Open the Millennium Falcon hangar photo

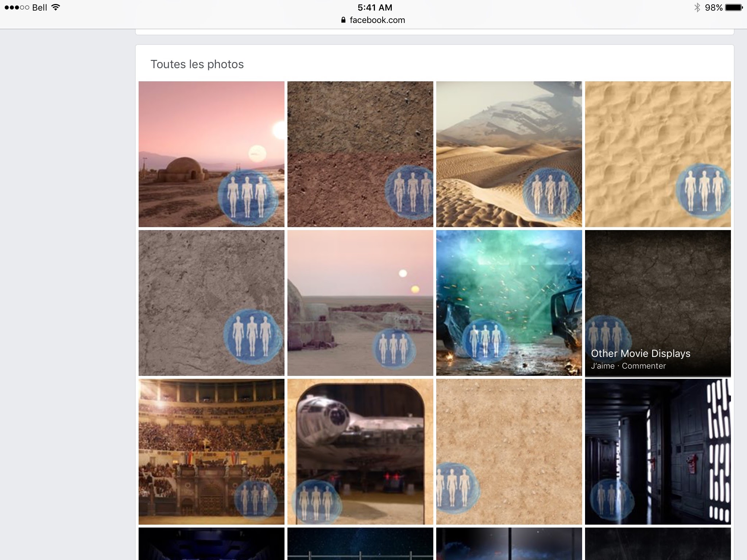(x=360, y=452)
